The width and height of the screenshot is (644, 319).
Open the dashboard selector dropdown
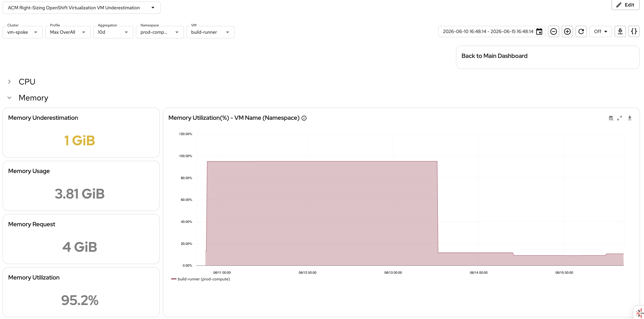click(x=81, y=8)
